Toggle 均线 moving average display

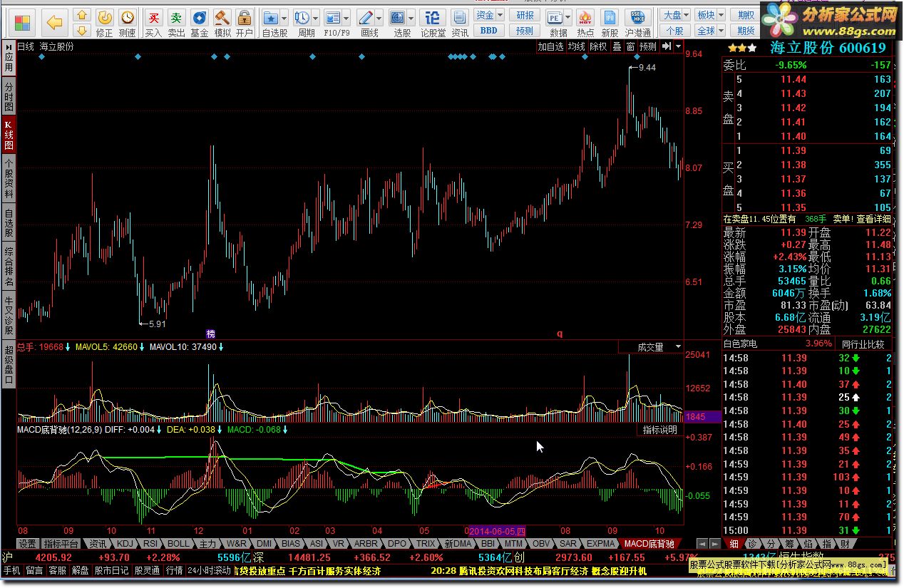[577, 46]
